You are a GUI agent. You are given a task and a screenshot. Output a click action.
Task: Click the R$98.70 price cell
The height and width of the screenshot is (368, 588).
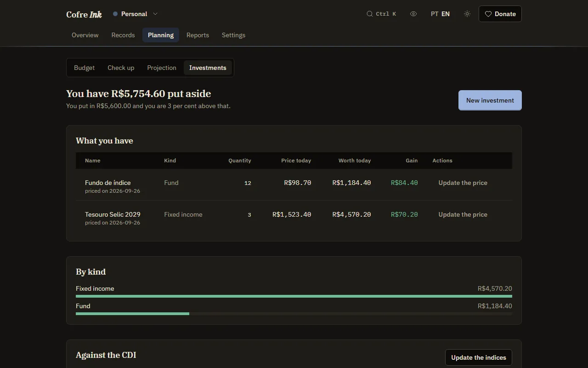298,183
